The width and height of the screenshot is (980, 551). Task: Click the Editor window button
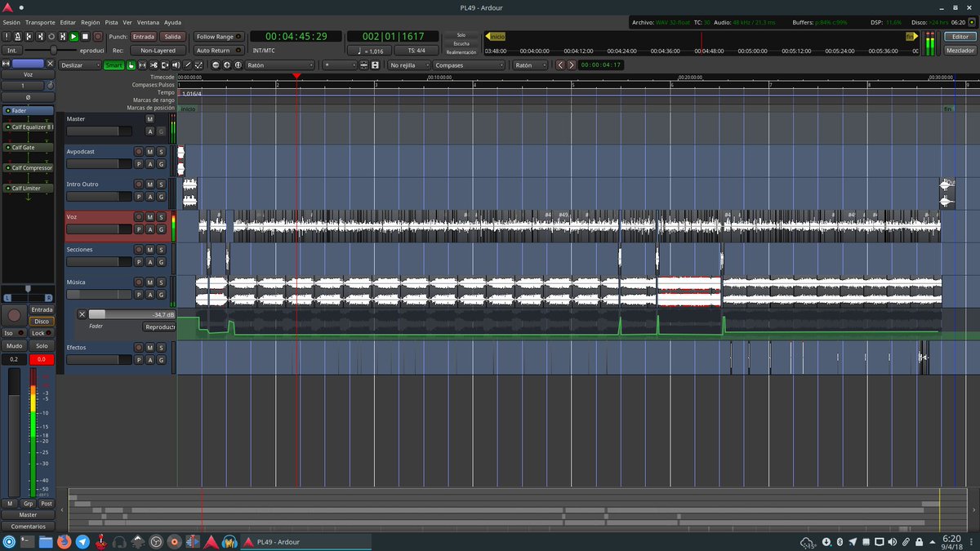coord(960,37)
